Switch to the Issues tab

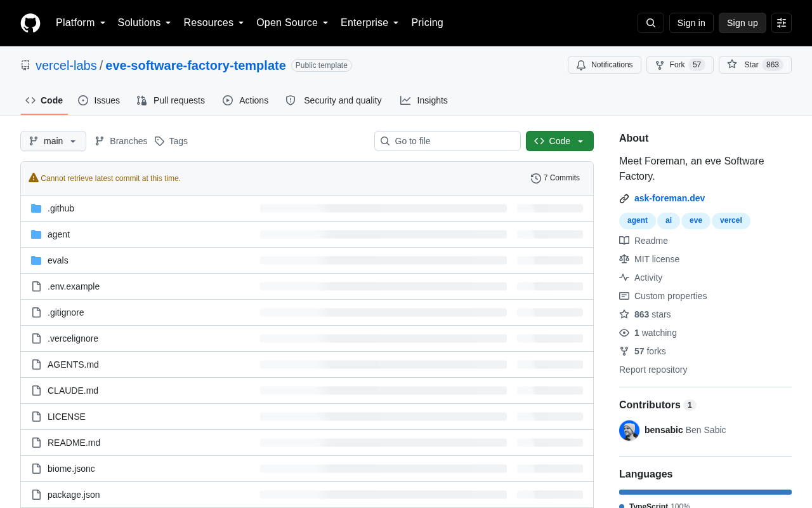coord(99,100)
